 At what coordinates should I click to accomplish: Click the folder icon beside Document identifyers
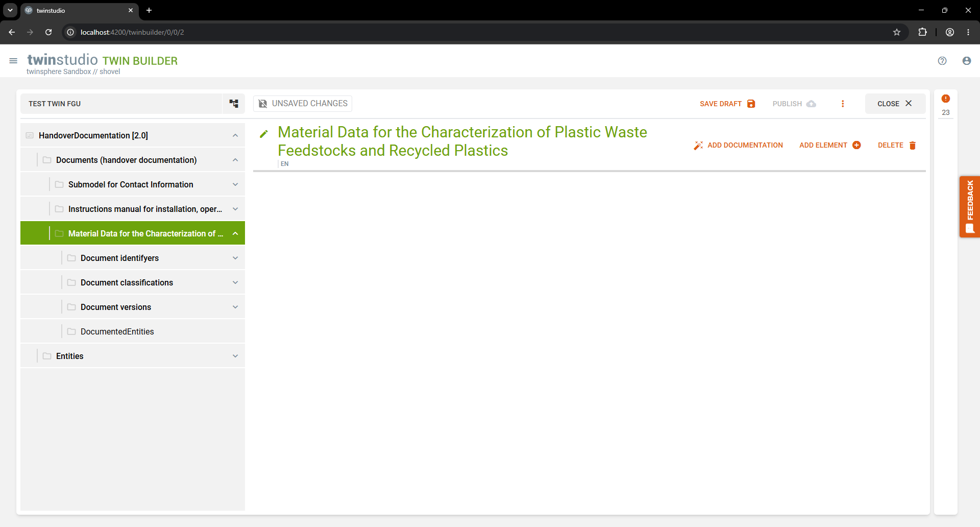click(71, 258)
